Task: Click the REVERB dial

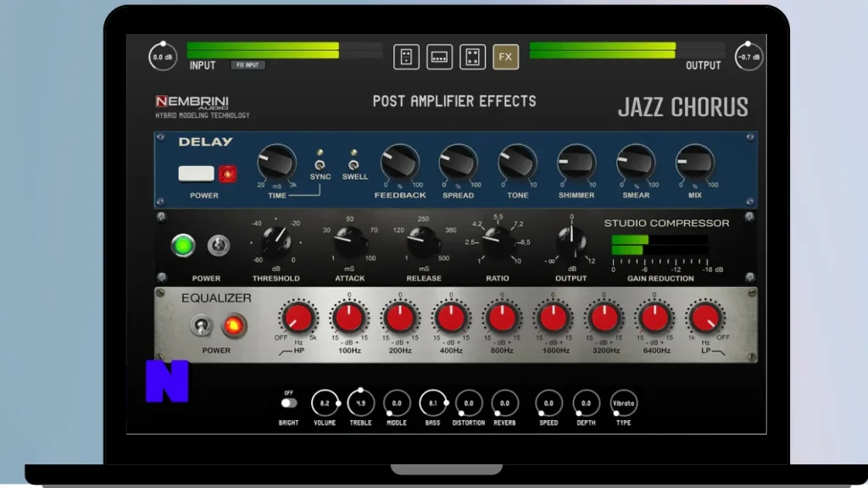Action: [x=505, y=402]
